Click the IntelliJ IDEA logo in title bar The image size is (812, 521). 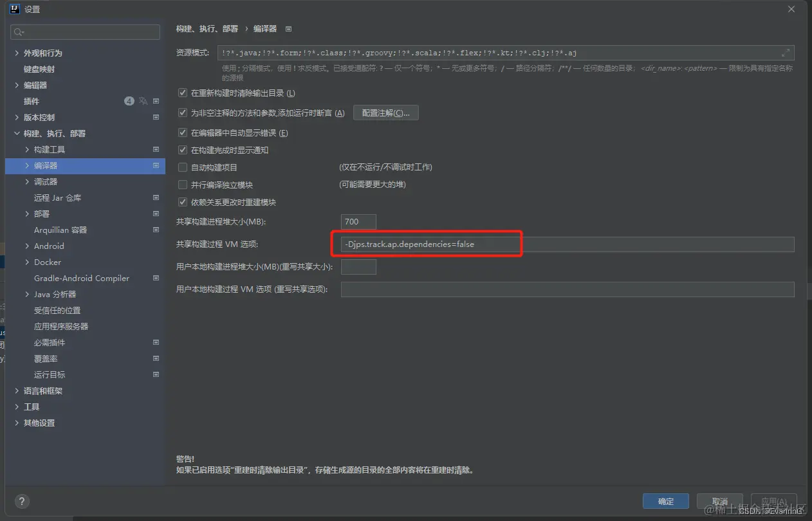pos(14,9)
